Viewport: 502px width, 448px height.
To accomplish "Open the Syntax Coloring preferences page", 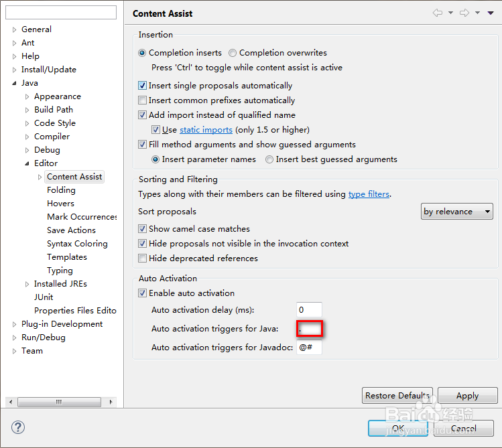I will pyautogui.click(x=77, y=244).
